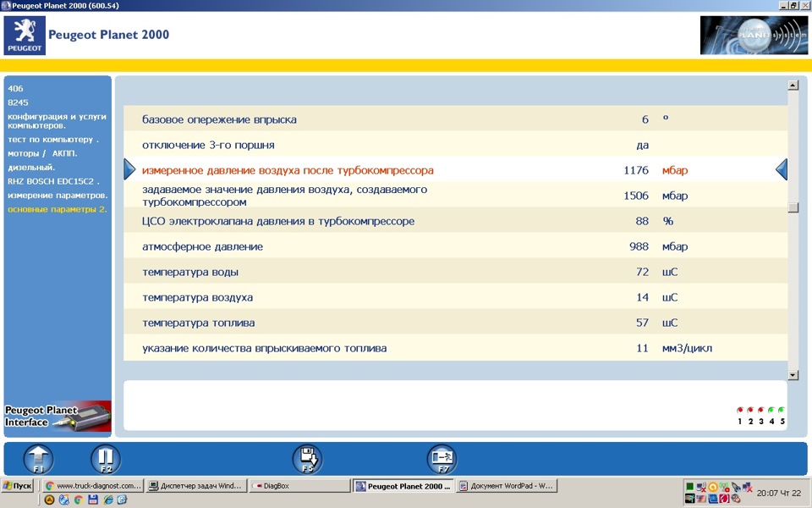812x508 pixels.
Task: Select the 'температура воды' row
Action: (456, 272)
